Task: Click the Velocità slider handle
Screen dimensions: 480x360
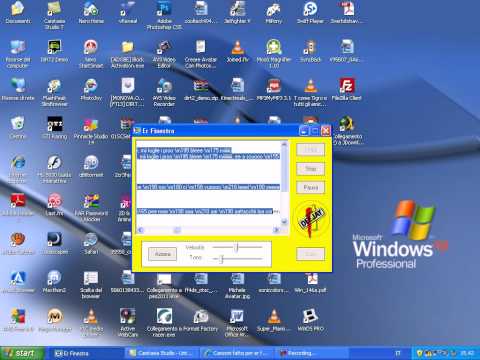Action: pyautogui.click(x=237, y=248)
